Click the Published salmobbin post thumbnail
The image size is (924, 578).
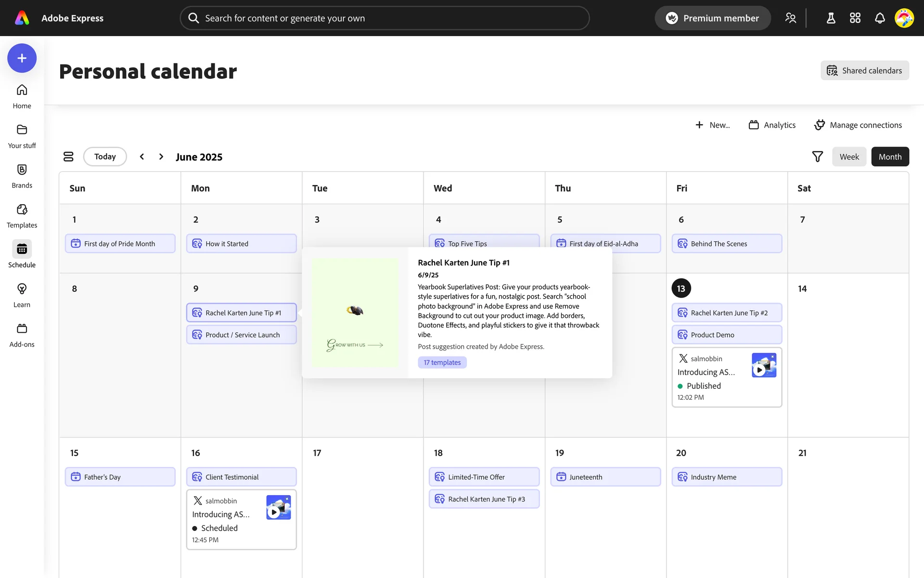[x=764, y=365]
